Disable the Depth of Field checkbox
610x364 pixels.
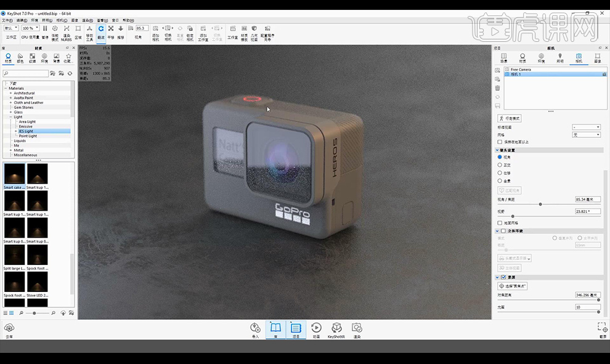503,277
